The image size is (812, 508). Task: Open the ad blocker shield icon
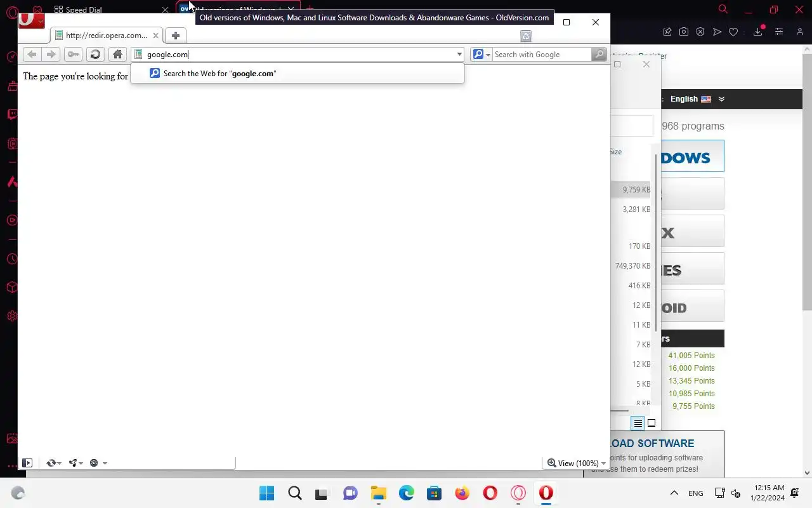coord(700,32)
